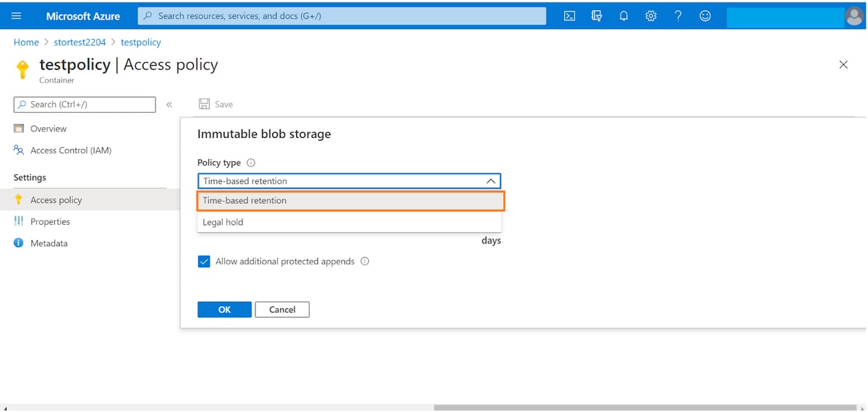This screenshot has height=412, width=868.
Task: Open the help question mark icon
Action: [x=678, y=16]
